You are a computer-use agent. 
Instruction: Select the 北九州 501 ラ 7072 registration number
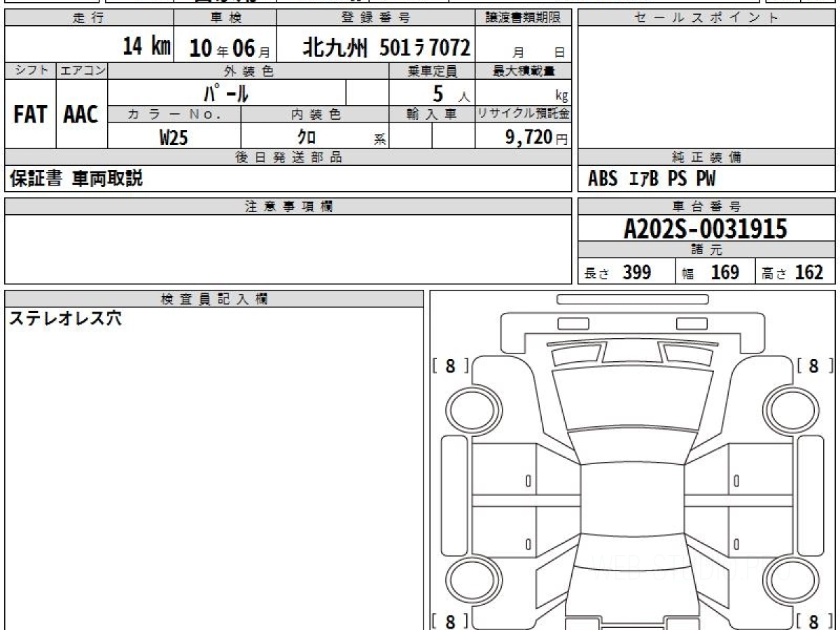point(386,48)
